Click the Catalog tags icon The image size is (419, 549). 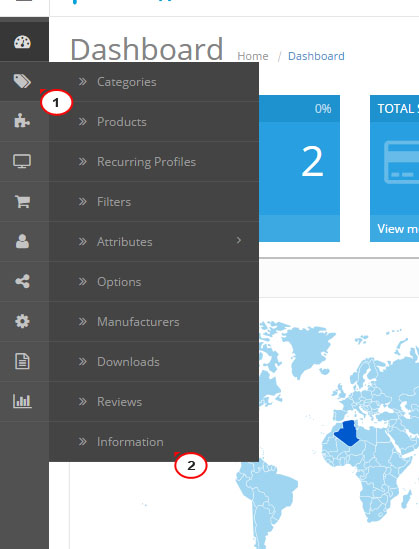22,81
